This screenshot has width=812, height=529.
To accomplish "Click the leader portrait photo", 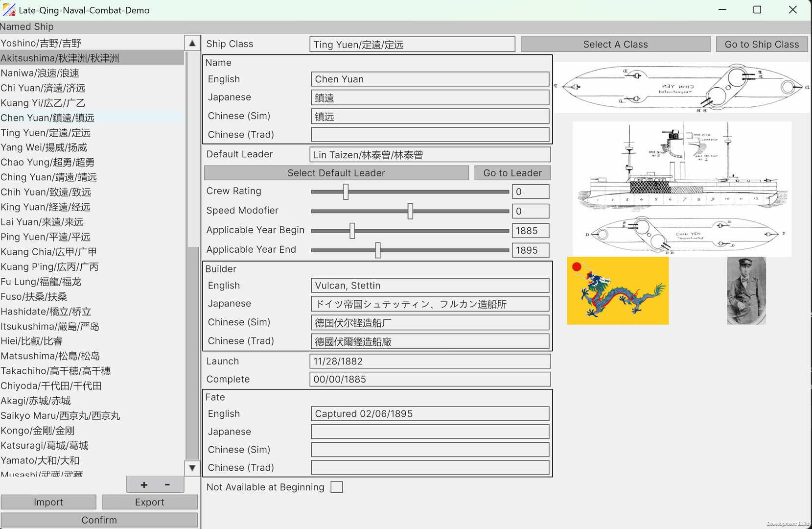I will pyautogui.click(x=746, y=290).
